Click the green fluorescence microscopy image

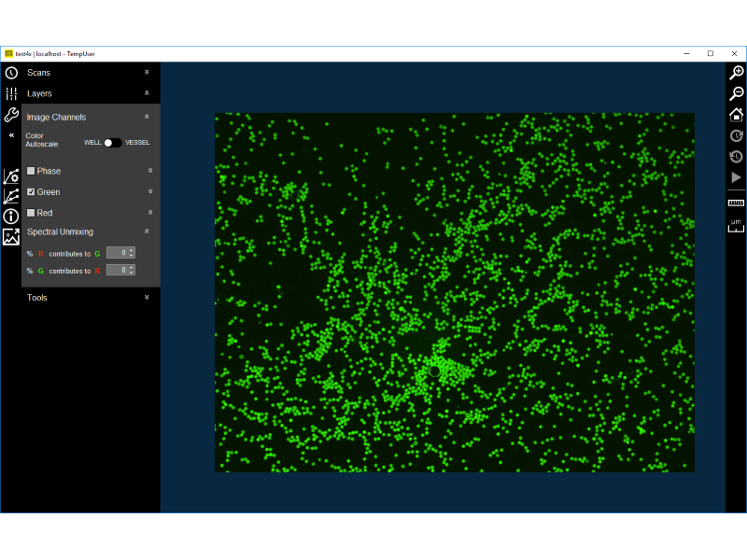click(x=455, y=292)
